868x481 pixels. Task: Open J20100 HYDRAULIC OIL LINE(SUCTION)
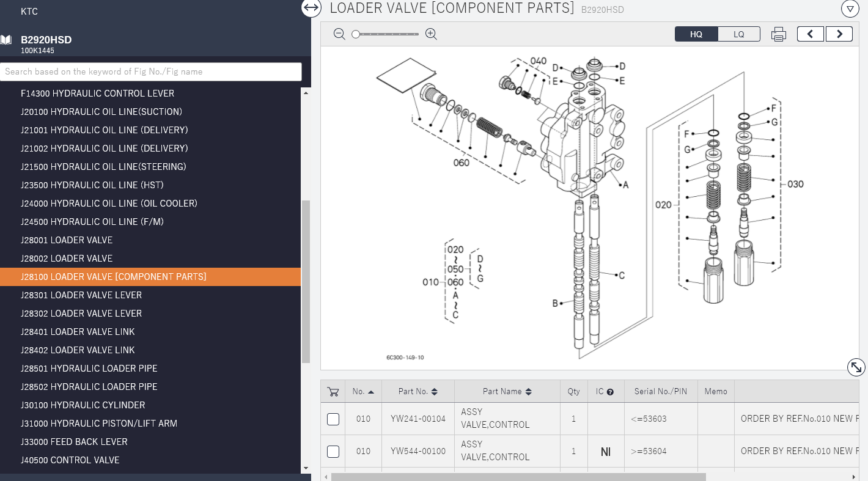[x=150, y=112]
